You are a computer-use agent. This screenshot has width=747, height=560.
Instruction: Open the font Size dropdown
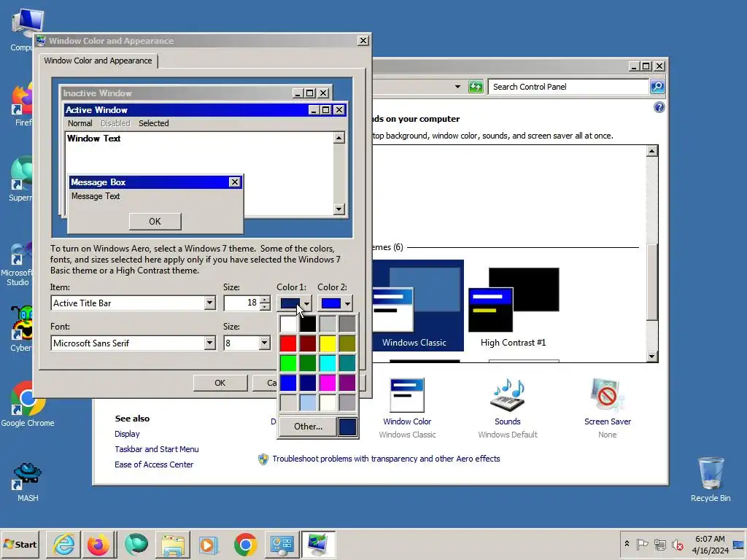point(264,343)
